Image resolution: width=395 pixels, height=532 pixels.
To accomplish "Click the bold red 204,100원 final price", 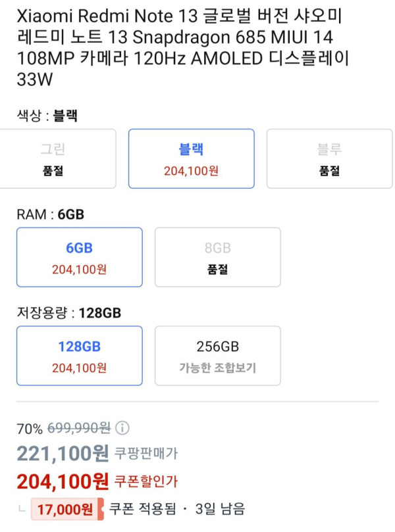I will (x=63, y=481).
